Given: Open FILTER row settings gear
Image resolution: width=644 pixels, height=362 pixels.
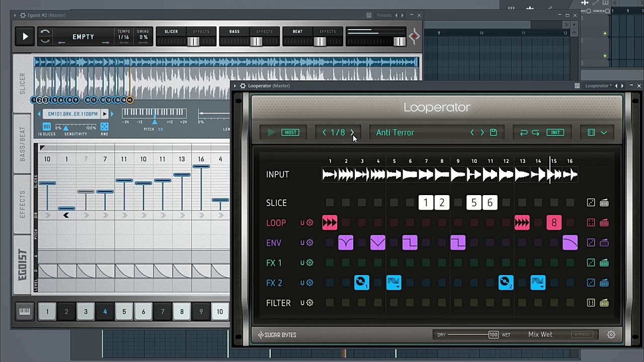Looking at the screenshot, I should 310,303.
